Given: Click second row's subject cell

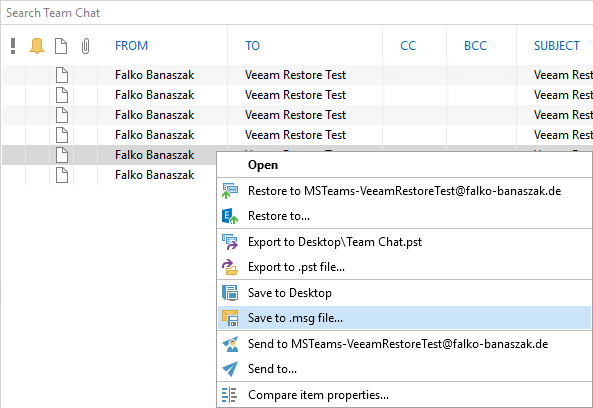Looking at the screenshot, I should click(563, 95).
